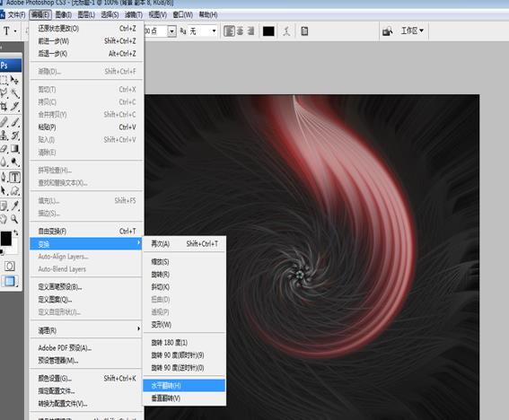Image resolution: width=509 pixels, height=420 pixels.
Task: Click the text color swatch in options bar
Action: click(x=268, y=31)
